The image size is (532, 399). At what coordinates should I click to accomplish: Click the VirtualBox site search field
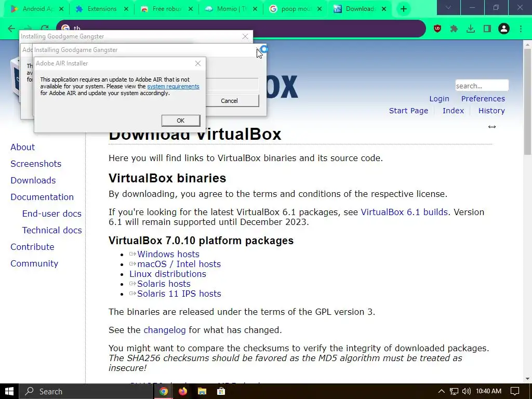pyautogui.click(x=482, y=86)
